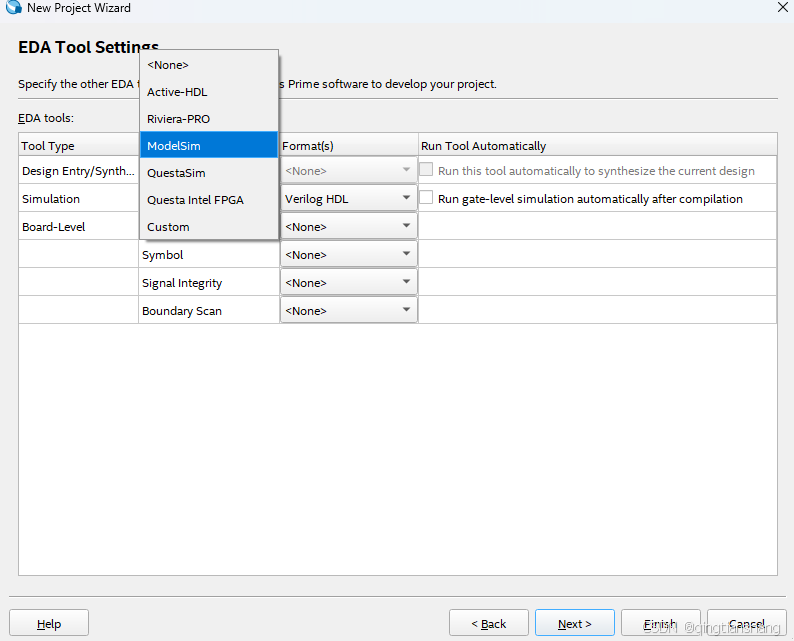Enable run gate-level simulation automatically checkbox

(x=426, y=197)
